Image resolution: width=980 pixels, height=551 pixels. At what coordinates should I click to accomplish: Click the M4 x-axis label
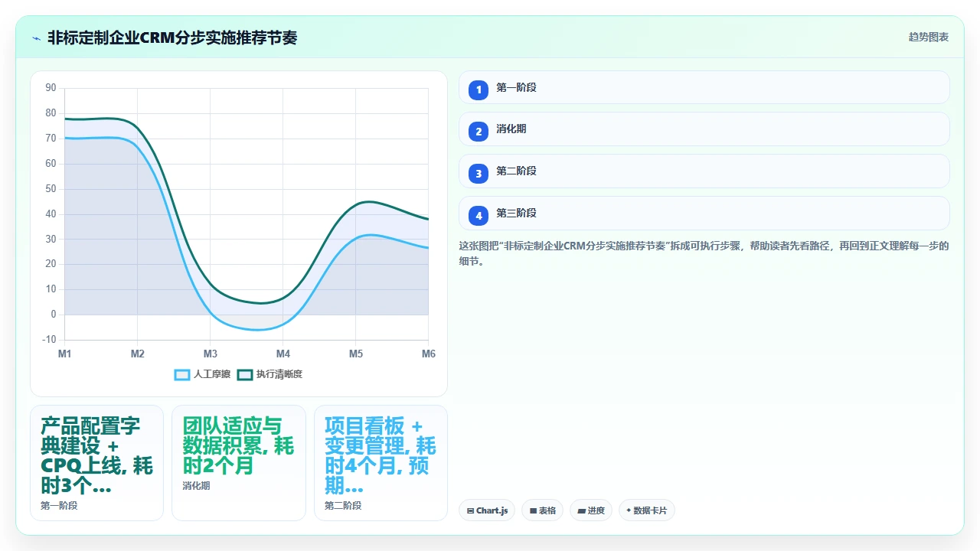283,354
